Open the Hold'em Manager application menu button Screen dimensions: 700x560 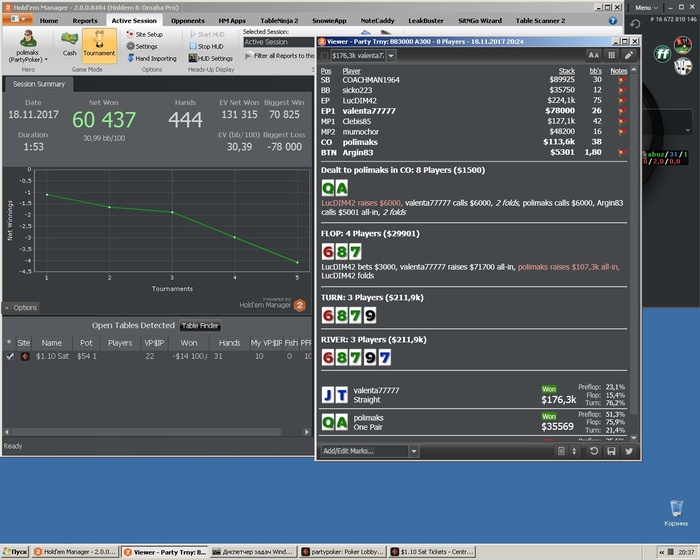click(17, 19)
